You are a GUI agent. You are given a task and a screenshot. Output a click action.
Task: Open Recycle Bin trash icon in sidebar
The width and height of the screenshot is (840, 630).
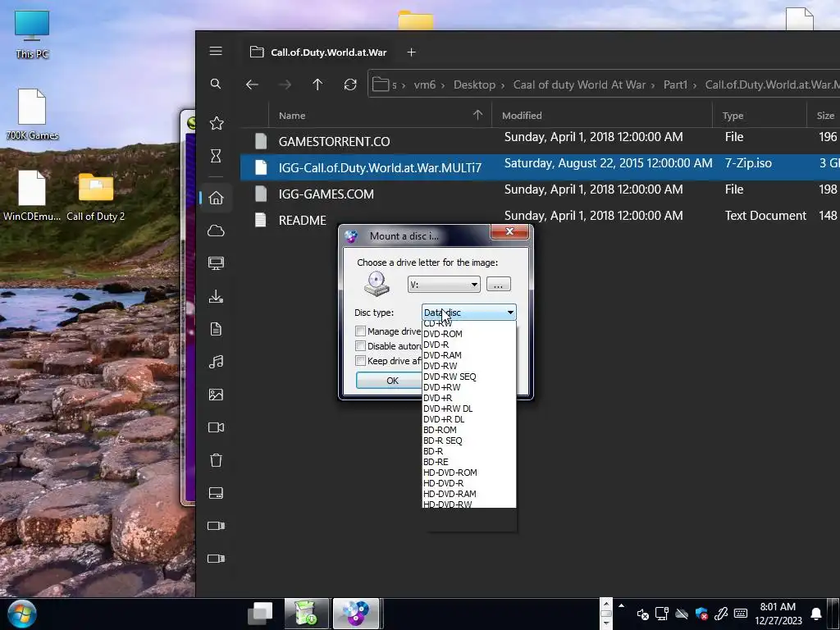click(x=216, y=460)
